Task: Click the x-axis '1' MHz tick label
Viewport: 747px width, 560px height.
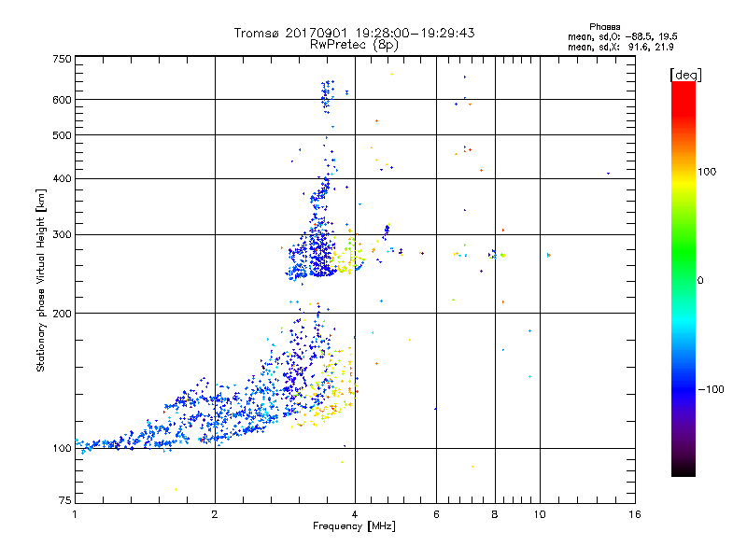Action: tap(75, 514)
